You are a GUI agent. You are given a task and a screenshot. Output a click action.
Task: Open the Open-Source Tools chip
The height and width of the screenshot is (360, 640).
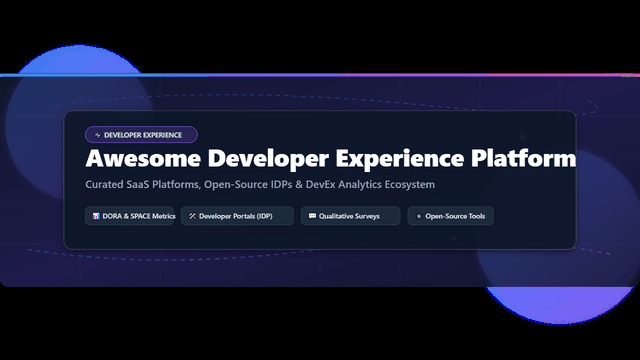(x=451, y=216)
